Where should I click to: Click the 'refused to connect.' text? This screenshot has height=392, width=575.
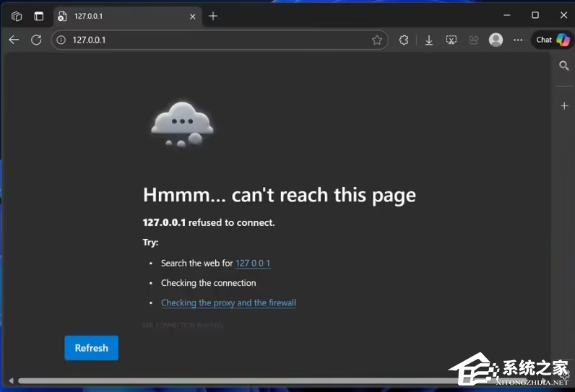coord(231,222)
